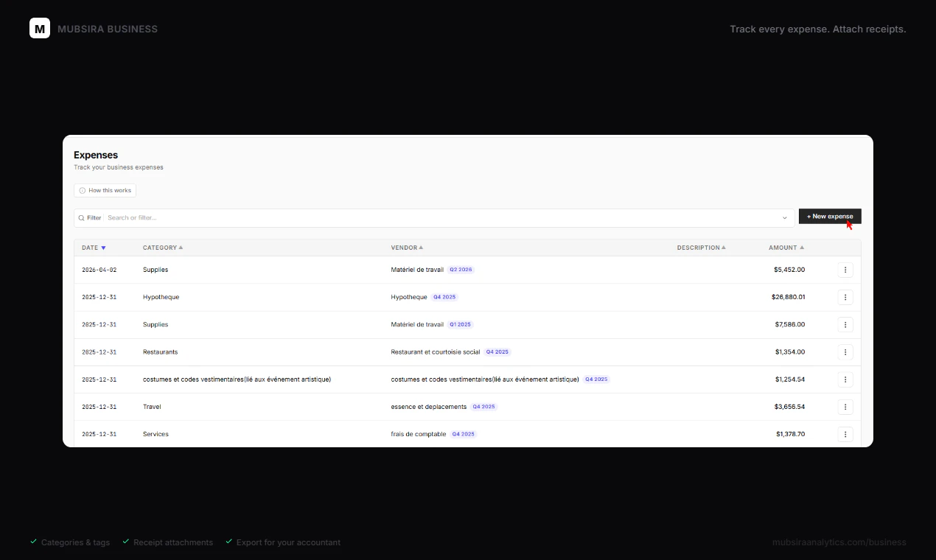This screenshot has height=560, width=936.
Task: Click the Description column sort arrow
Action: click(724, 248)
